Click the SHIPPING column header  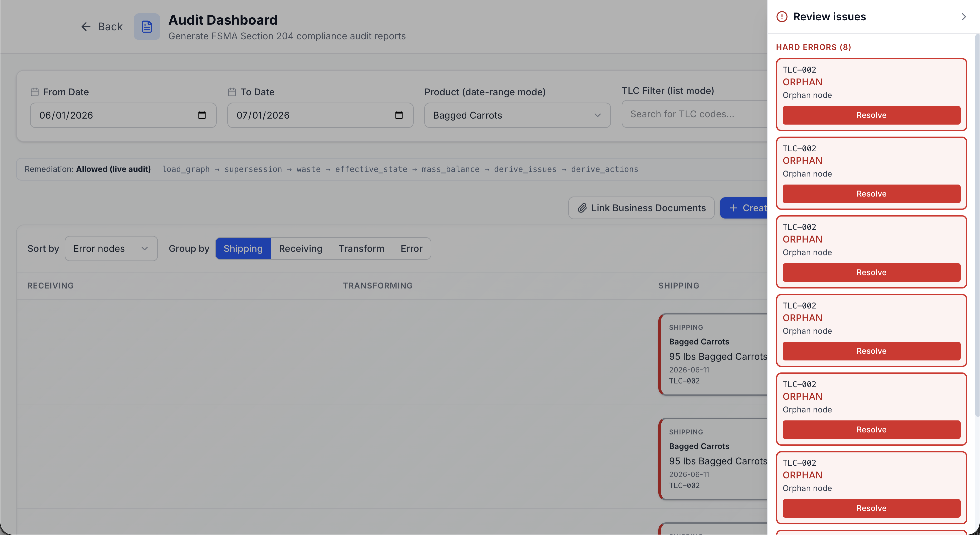click(x=679, y=285)
